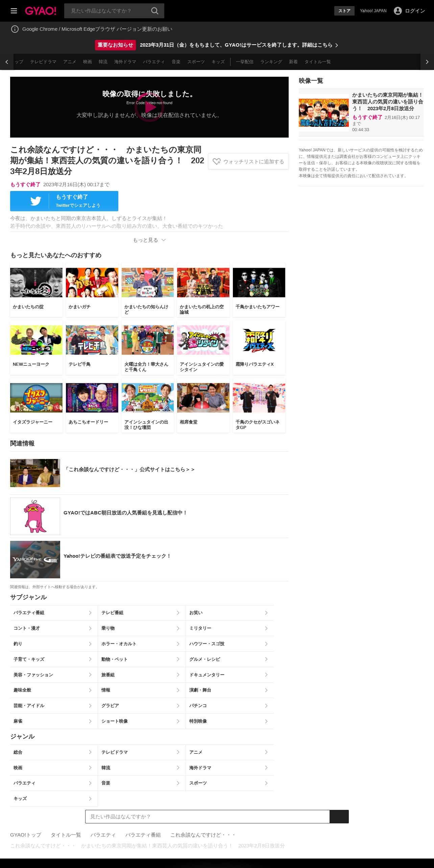The height and width of the screenshot is (868, 434).
Task: Open the ホラー・オカルト subgenre row
Action: tap(142, 644)
